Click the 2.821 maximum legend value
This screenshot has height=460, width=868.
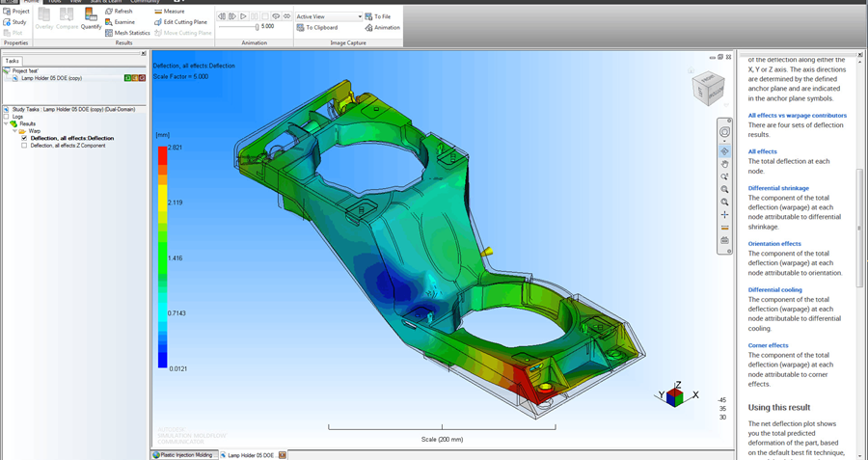point(175,148)
